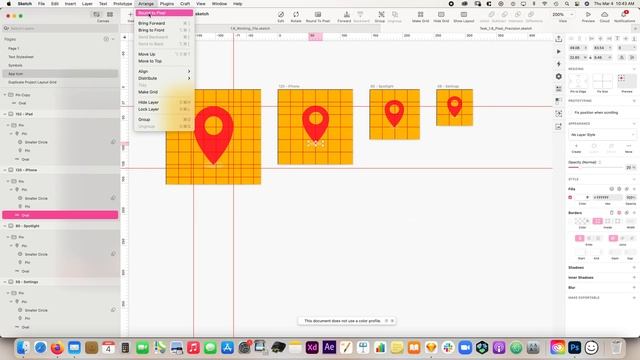The height and width of the screenshot is (360, 640).
Task: Click the Cloud toolbar icon
Action: pos(604,15)
